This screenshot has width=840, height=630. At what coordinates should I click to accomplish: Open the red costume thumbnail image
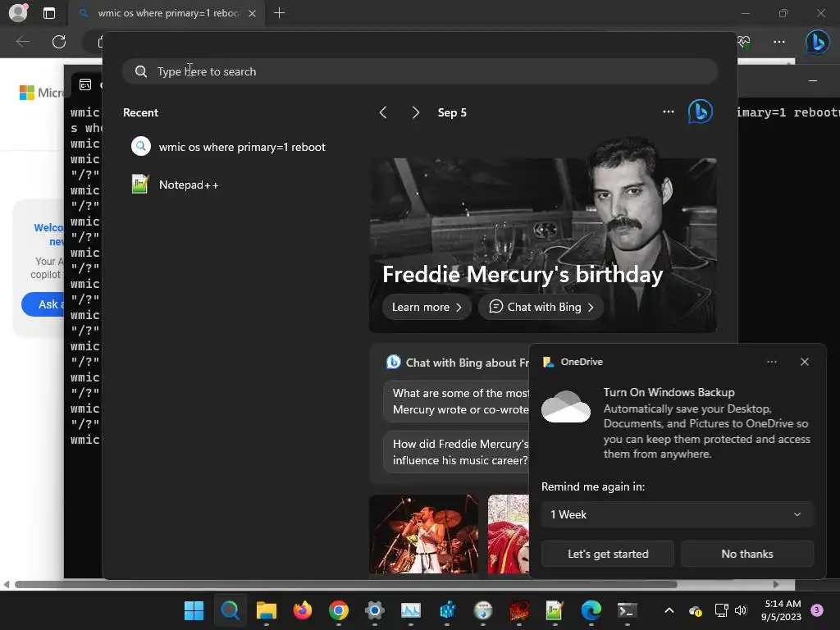click(509, 534)
